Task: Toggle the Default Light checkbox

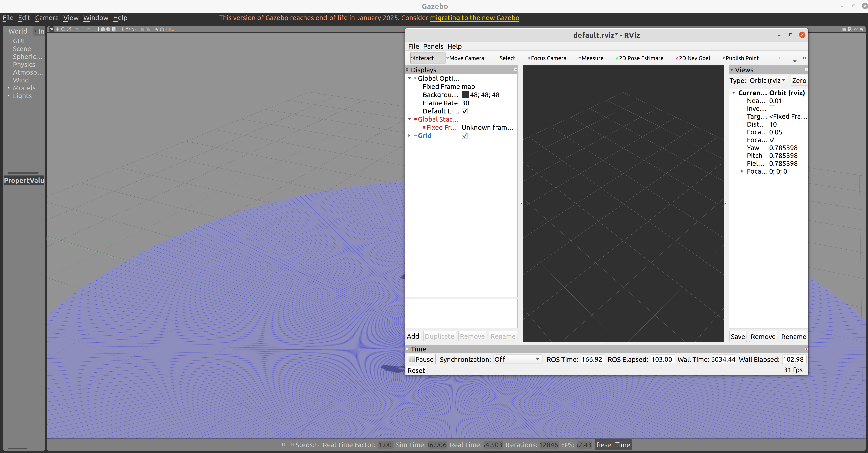Action: (464, 111)
